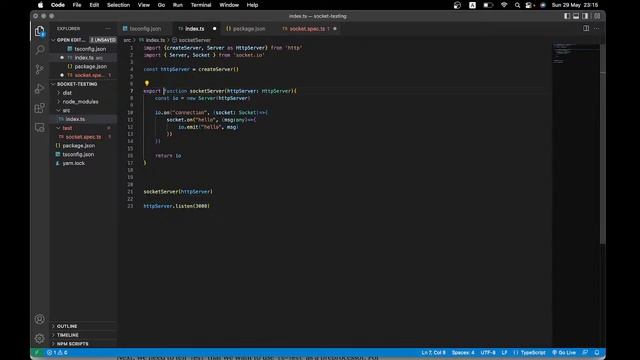Open Spotlight search in macOS menu bar
This screenshot has width=640, height=360.
coord(518,5)
